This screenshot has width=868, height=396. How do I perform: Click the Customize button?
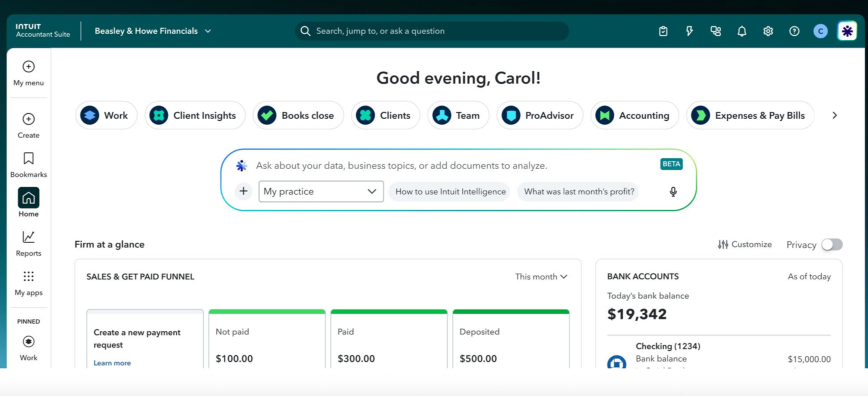click(745, 245)
